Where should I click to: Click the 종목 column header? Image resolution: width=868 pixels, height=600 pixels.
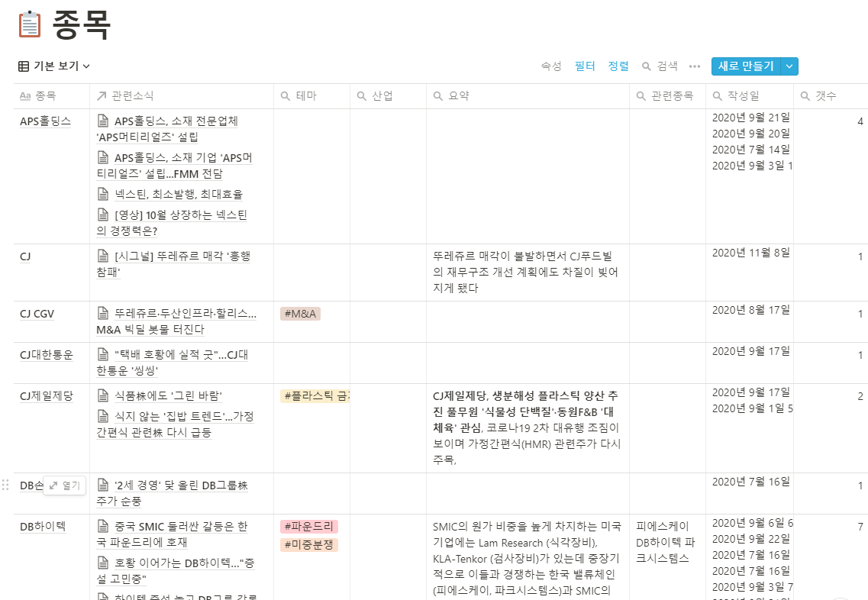51,96
